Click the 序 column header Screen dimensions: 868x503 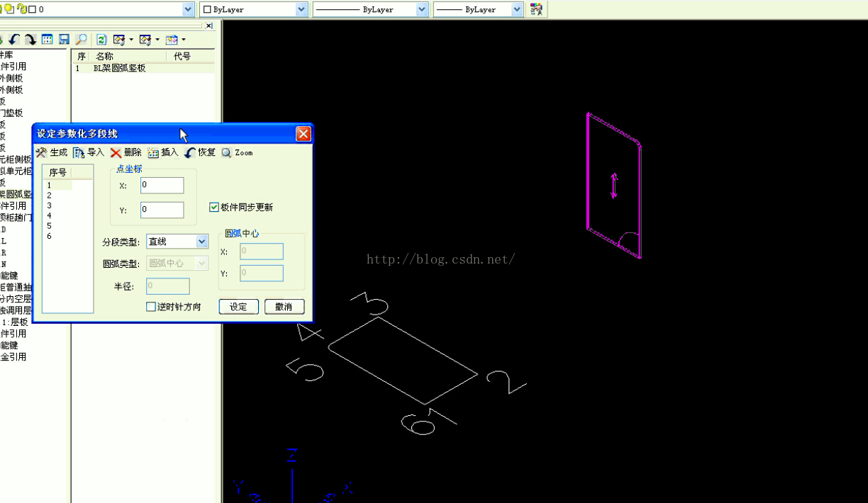pyautogui.click(x=81, y=56)
